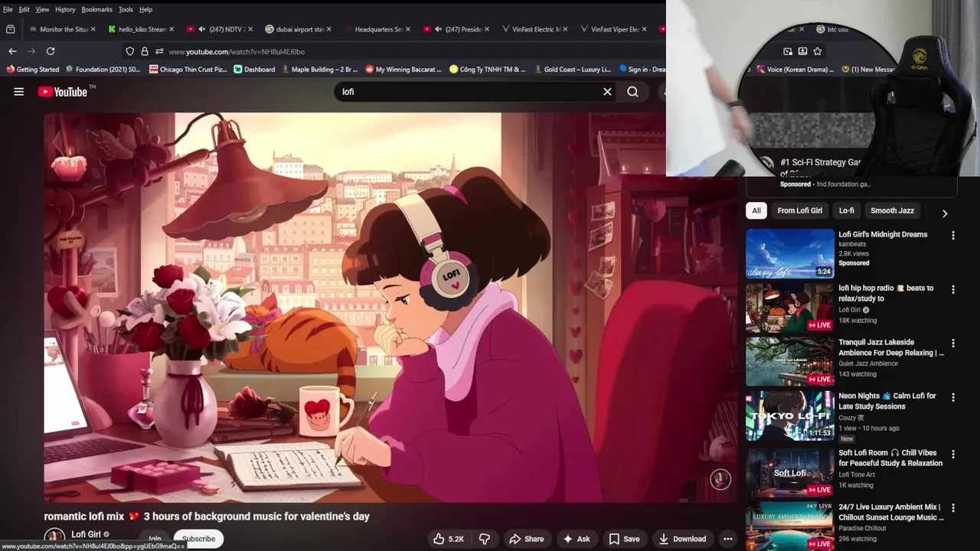Close the VinFast Viper tab
This screenshot has height=551, width=980.
pyautogui.click(x=645, y=29)
